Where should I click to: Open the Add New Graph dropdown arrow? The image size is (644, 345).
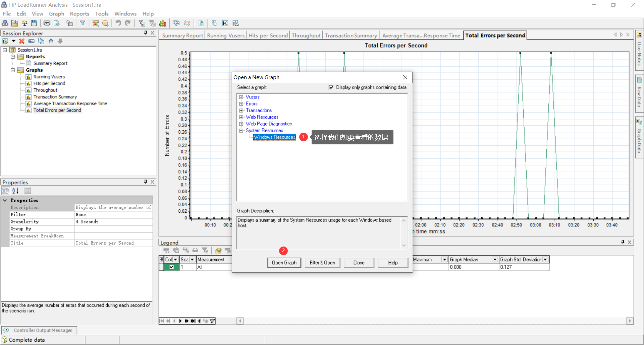click(x=13, y=41)
